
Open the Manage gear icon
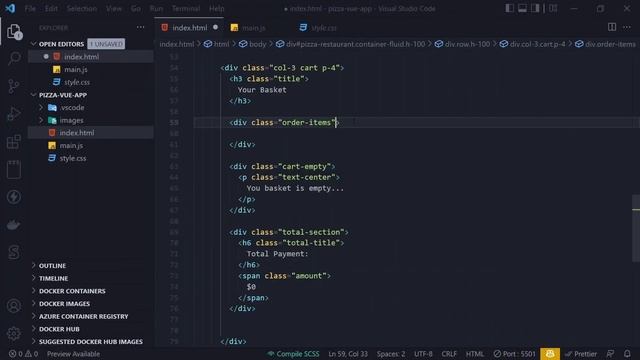click(14, 333)
